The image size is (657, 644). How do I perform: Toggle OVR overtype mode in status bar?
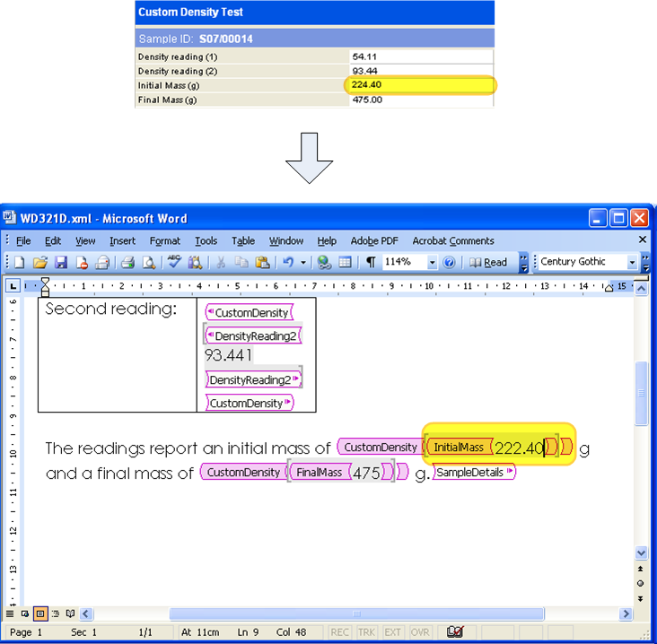(420, 632)
